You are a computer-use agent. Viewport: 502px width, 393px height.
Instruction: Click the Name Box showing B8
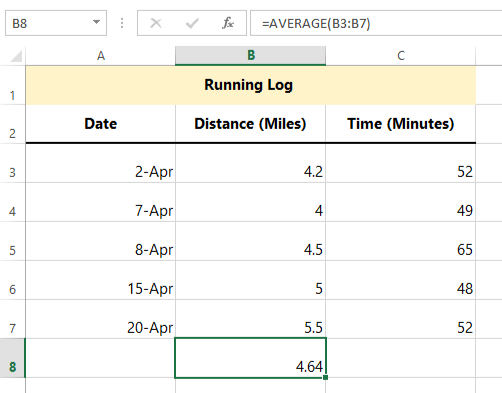click(56, 23)
